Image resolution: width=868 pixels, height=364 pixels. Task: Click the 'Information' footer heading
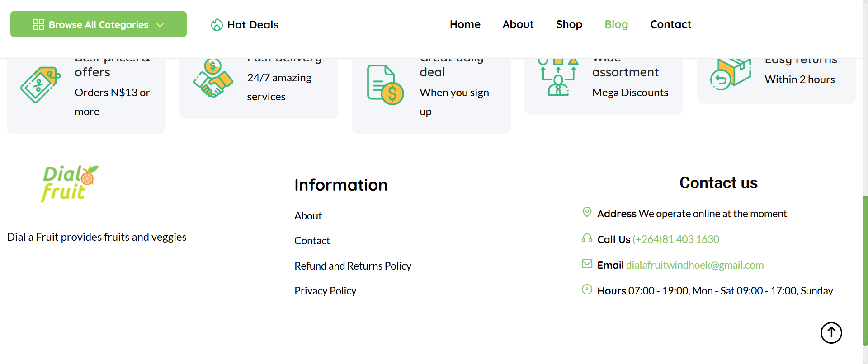point(341,185)
